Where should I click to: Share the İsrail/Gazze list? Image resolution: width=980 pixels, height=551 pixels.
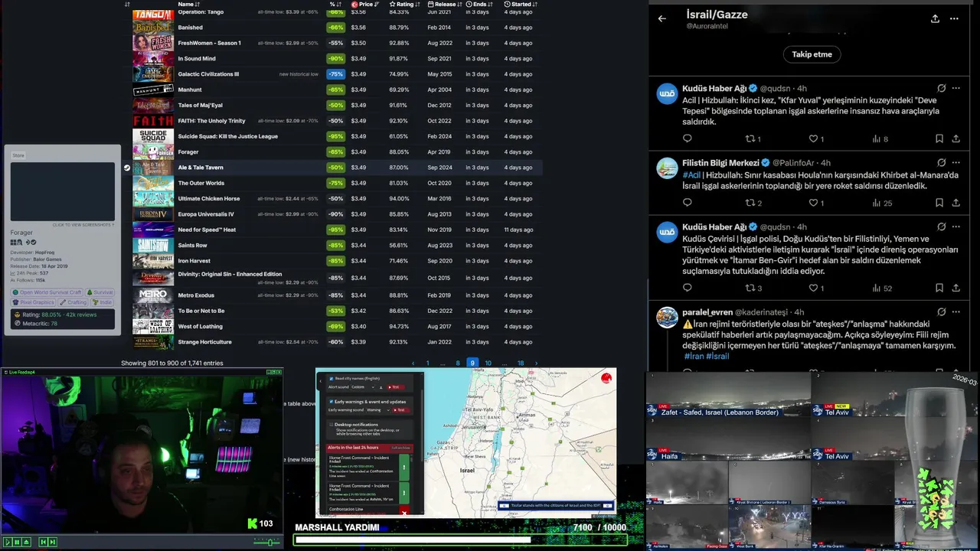point(935,18)
